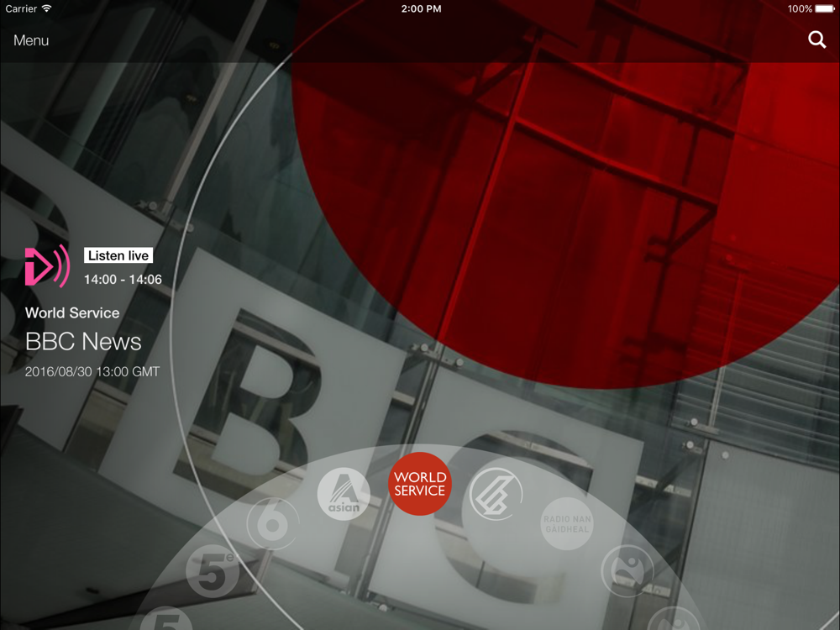Screen dimensions: 840x630
Task: Select the World Service station on the dial
Action: point(420,484)
